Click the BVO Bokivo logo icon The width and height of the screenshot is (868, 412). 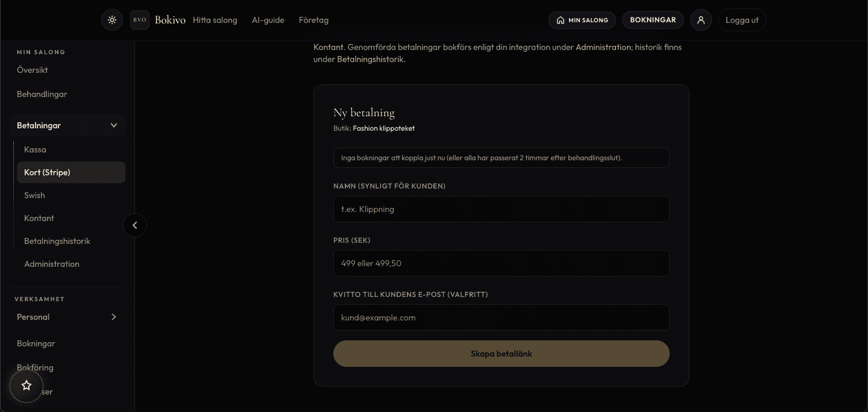click(140, 20)
